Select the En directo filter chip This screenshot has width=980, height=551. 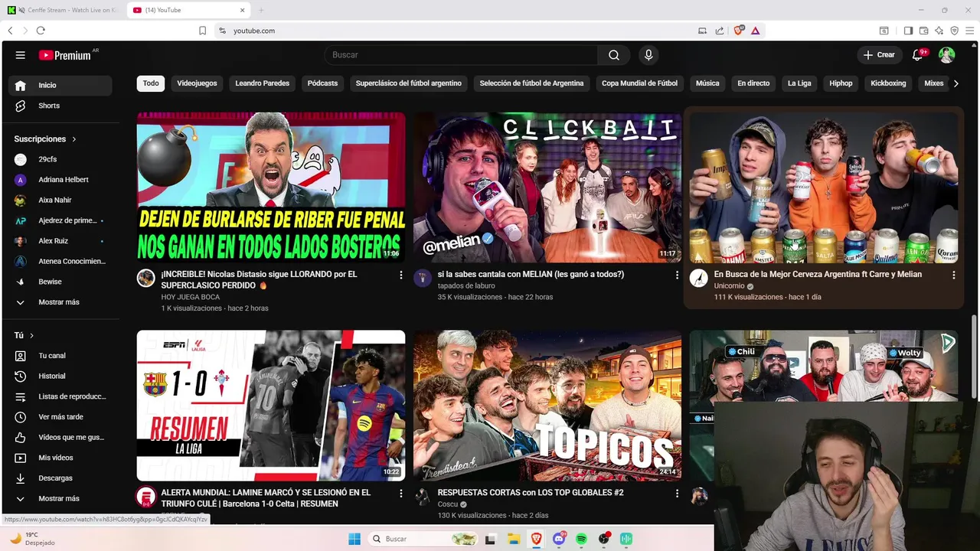point(753,83)
